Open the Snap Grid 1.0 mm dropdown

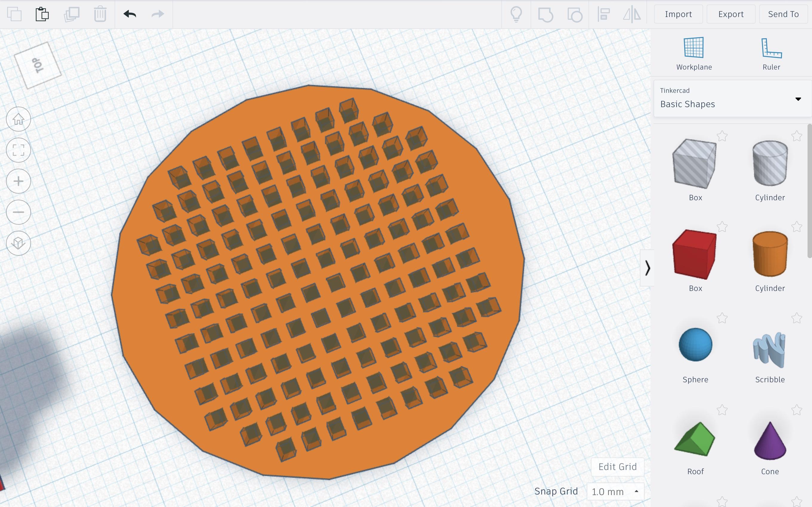pos(615,491)
